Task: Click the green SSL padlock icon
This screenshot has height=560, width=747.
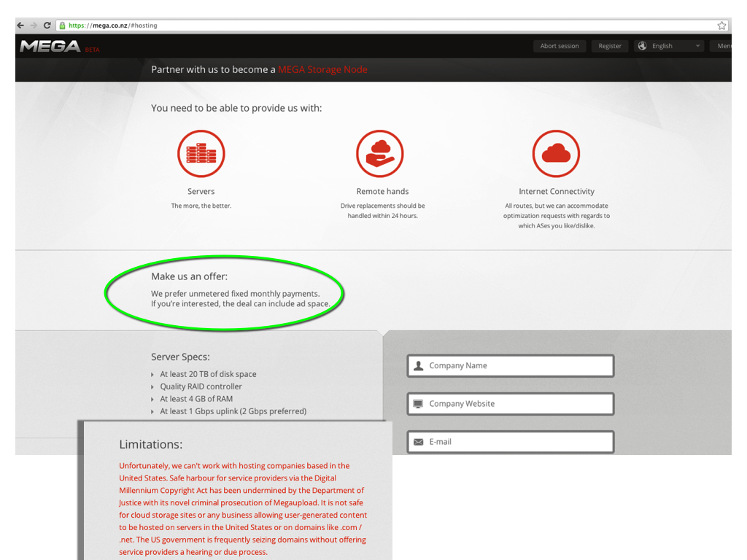Action: [62, 26]
